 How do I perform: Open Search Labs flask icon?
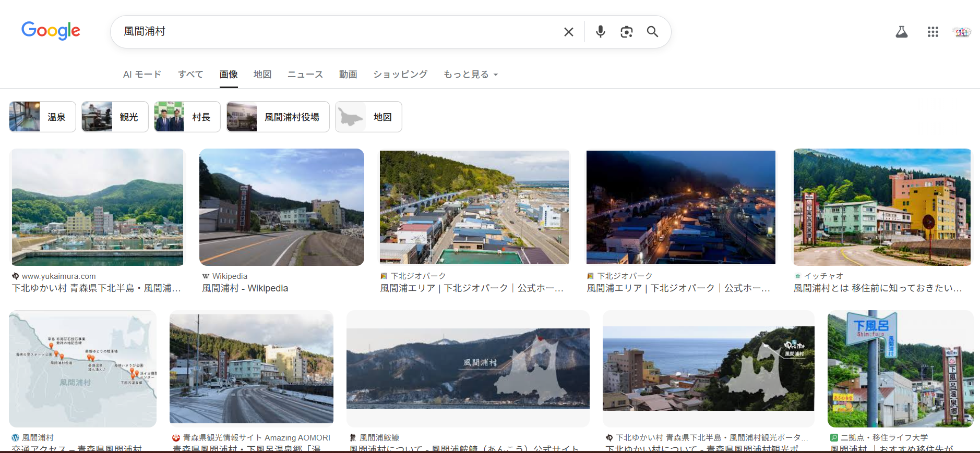coord(901,32)
